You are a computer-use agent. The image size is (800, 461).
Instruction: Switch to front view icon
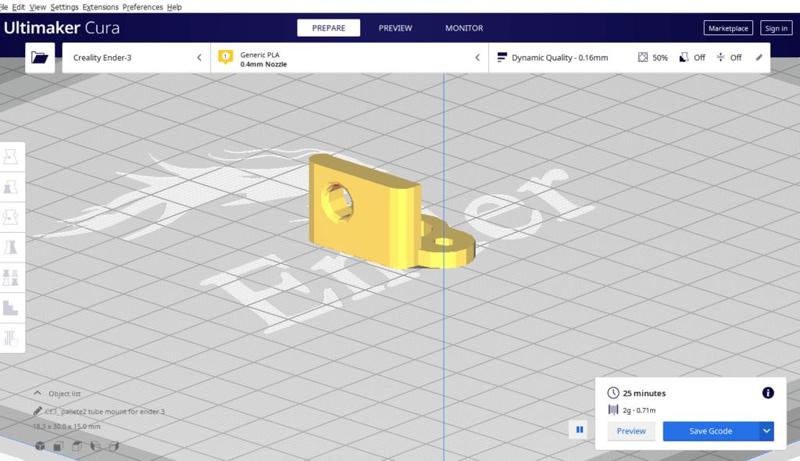point(58,446)
